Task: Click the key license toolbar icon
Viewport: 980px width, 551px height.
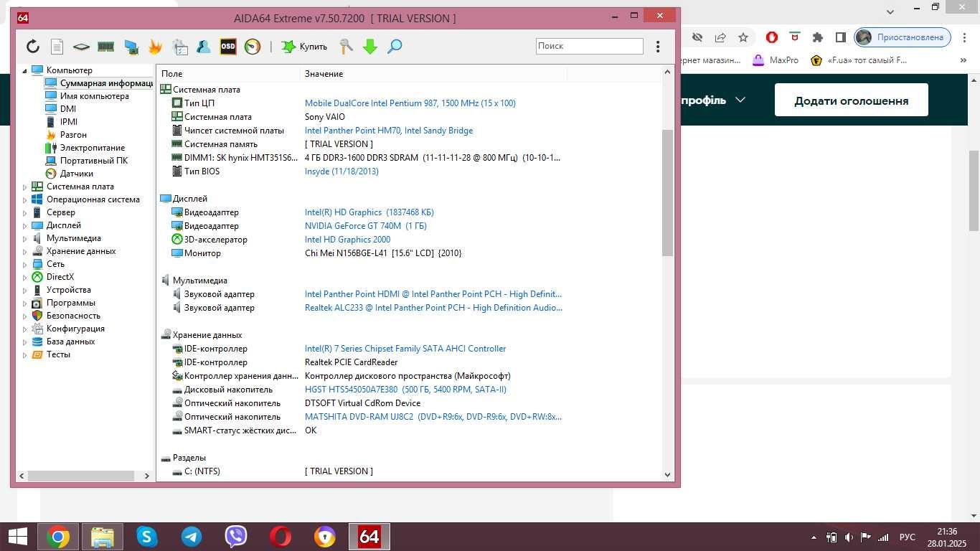Action: tap(346, 47)
